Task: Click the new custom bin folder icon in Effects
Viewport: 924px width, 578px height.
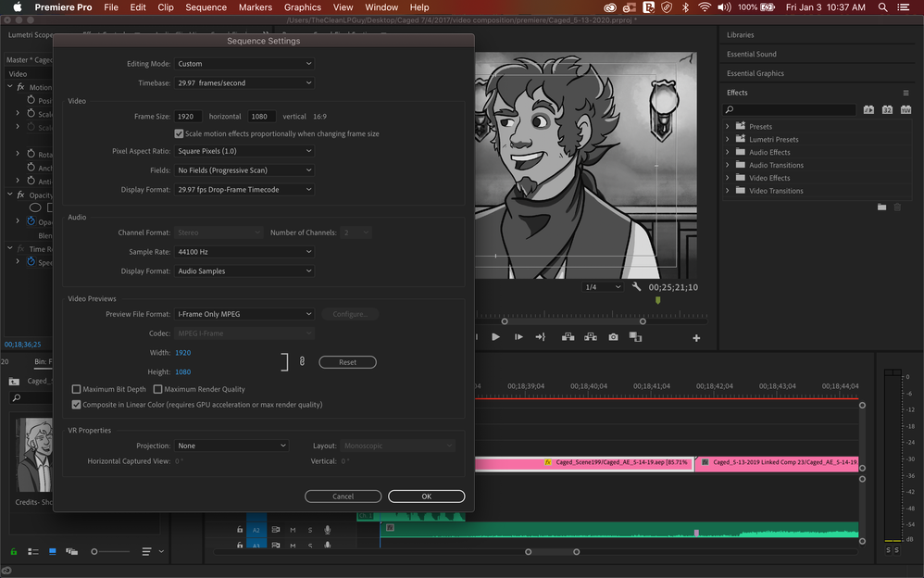Action: [881, 207]
